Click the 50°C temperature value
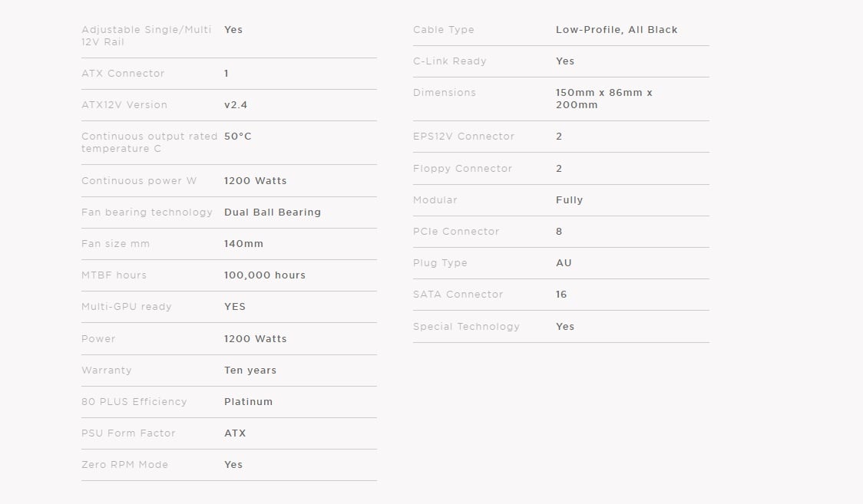Image resolution: width=863 pixels, height=504 pixels. point(238,137)
